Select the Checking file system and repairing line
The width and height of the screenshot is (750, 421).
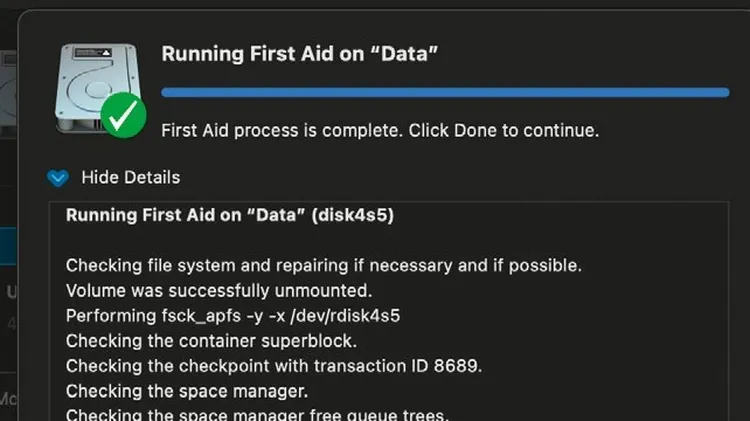[324, 266]
